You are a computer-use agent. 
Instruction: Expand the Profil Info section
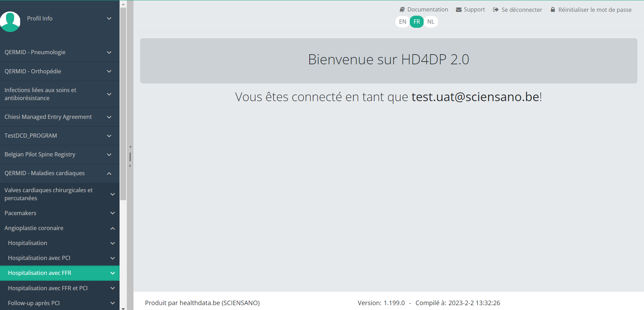coord(109,18)
